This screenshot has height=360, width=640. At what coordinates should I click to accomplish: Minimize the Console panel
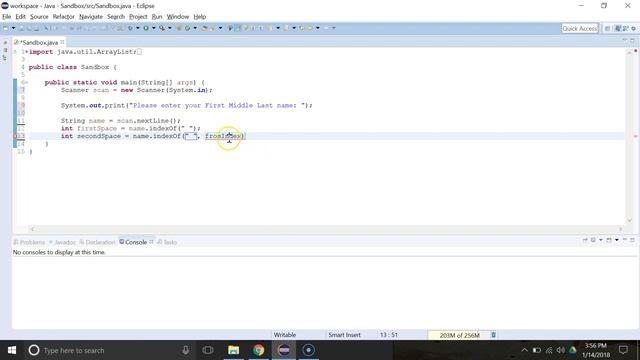click(x=624, y=240)
